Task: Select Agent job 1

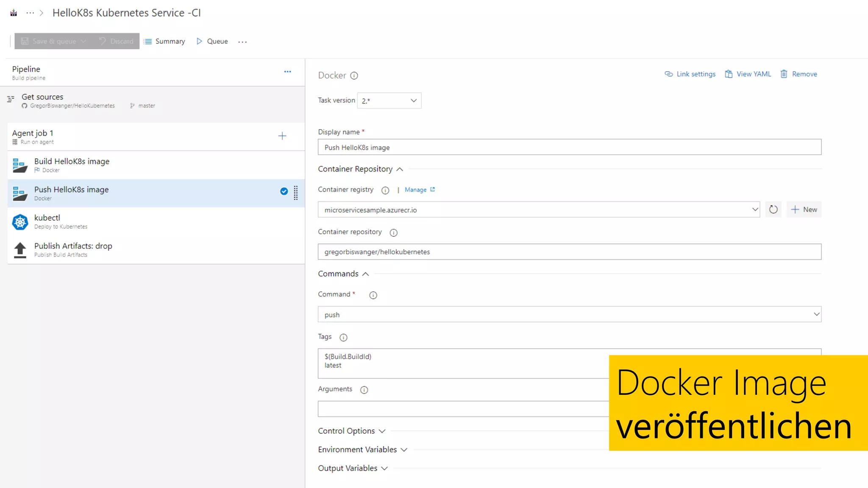Action: tap(156, 136)
